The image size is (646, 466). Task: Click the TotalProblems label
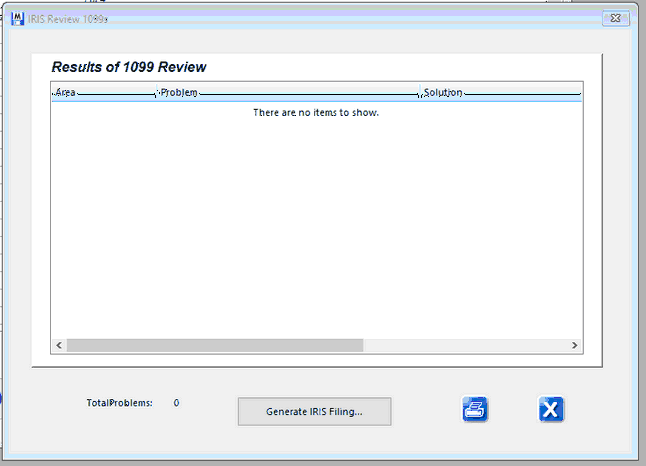[119, 403]
